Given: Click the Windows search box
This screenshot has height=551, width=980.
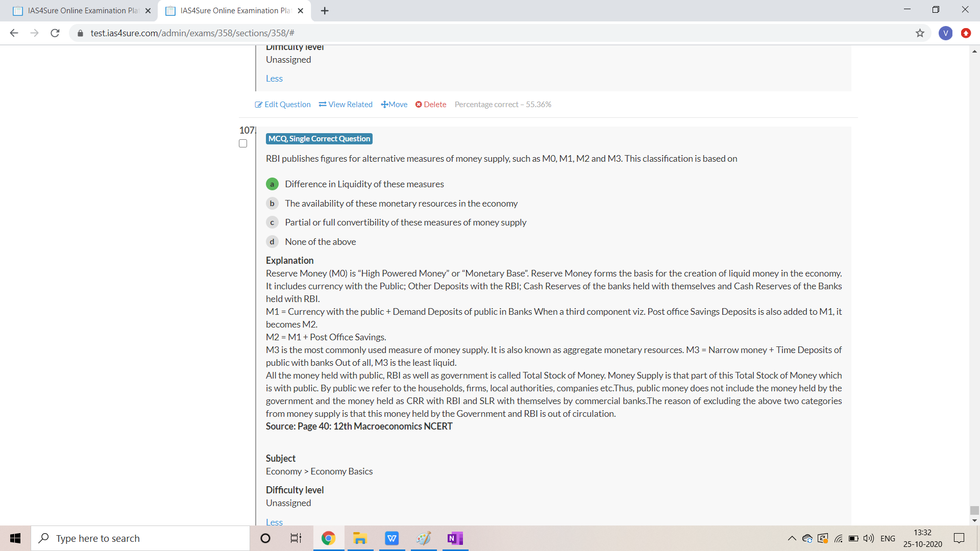Looking at the screenshot, I should tap(140, 538).
